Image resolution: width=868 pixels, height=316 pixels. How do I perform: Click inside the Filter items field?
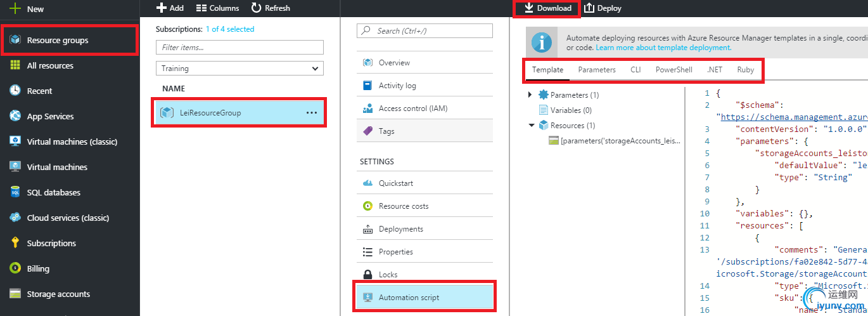pos(239,48)
